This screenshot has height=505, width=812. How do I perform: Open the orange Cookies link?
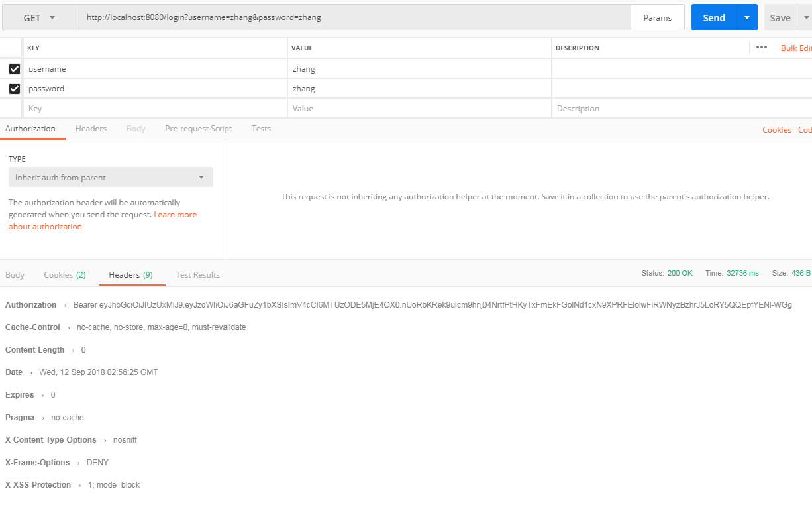tap(776, 129)
